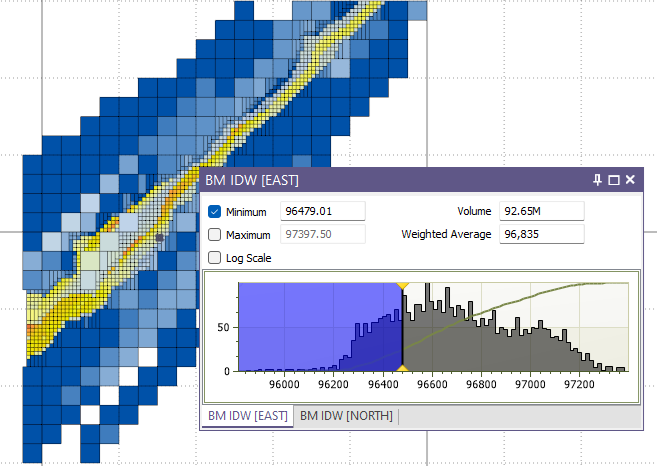The width and height of the screenshot is (657, 466).
Task: Click the Maximum value field 97397.50
Action: click(x=323, y=234)
